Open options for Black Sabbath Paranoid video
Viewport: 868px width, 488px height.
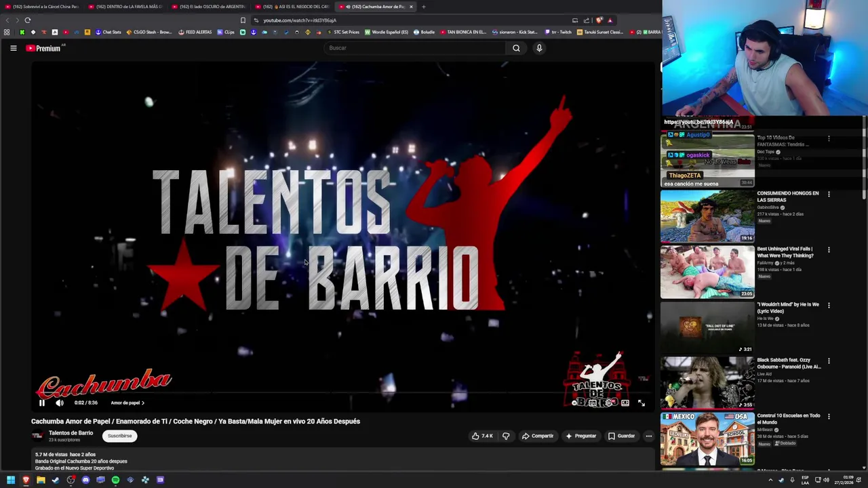coord(829,361)
